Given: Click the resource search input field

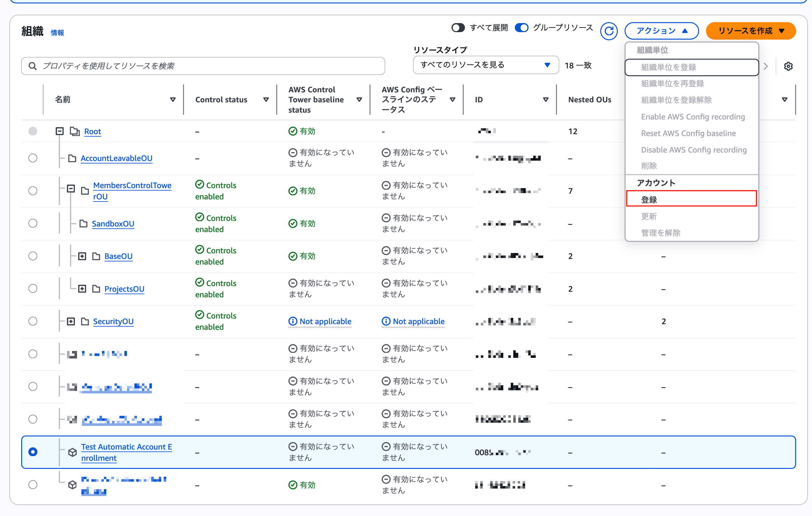Looking at the screenshot, I should coord(209,66).
